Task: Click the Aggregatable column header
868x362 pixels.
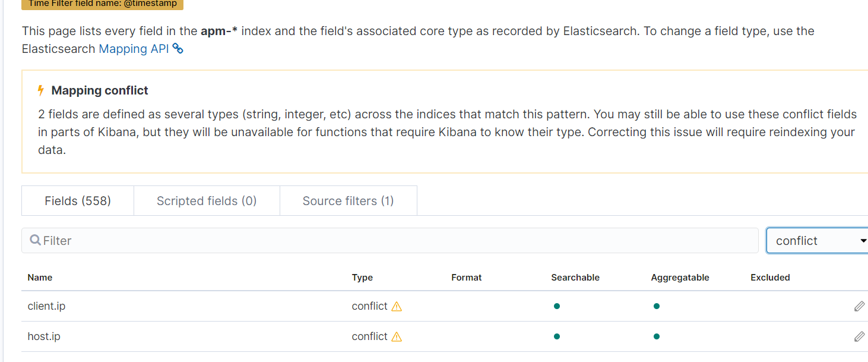Action: 680,278
